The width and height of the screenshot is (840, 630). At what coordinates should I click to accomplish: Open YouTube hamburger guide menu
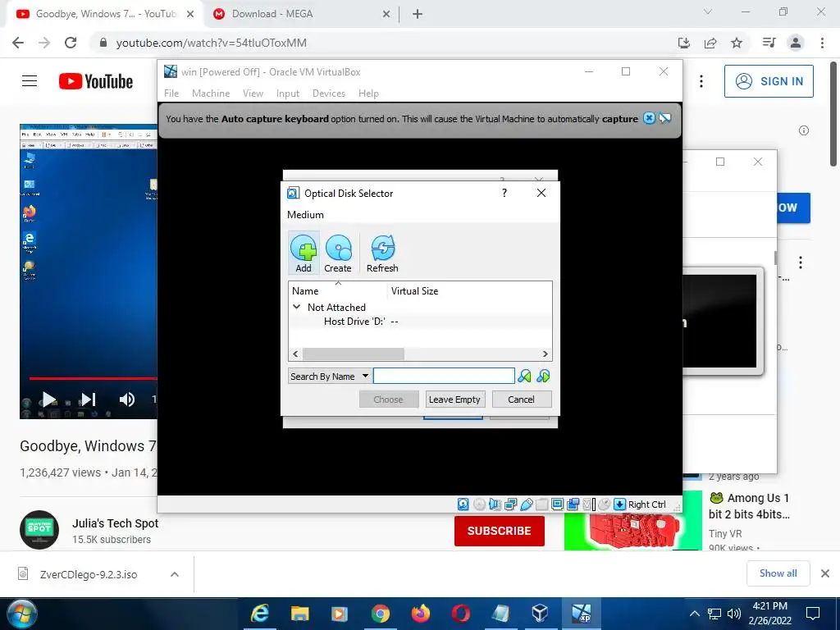pyautogui.click(x=30, y=81)
